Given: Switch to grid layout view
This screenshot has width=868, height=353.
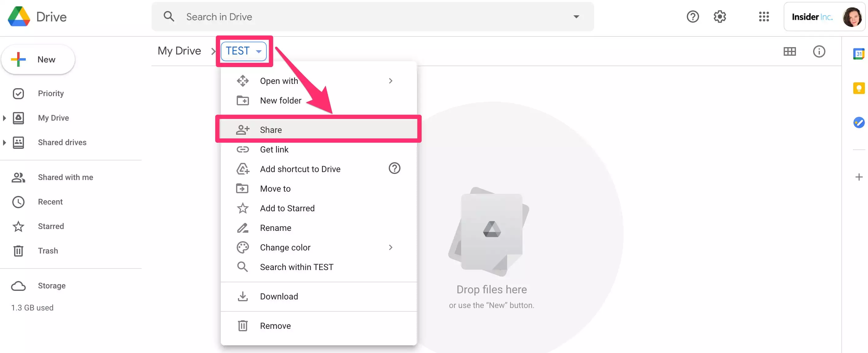Looking at the screenshot, I should pos(789,51).
